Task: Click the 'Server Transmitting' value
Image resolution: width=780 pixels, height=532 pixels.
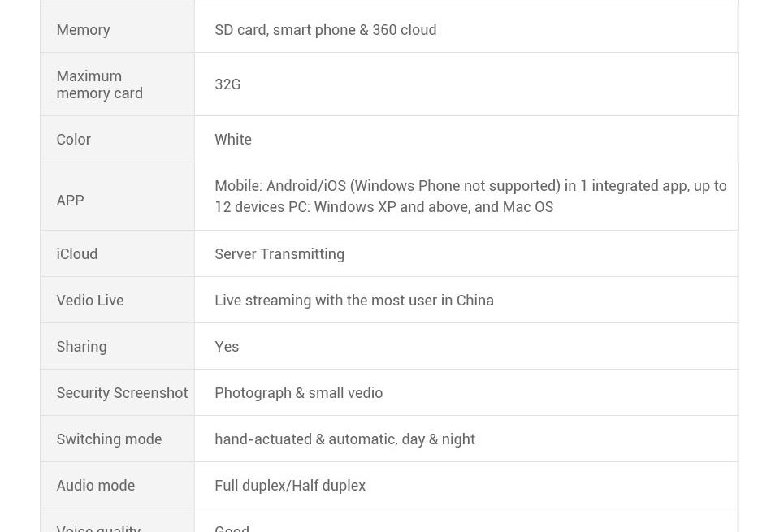Action: (279, 254)
